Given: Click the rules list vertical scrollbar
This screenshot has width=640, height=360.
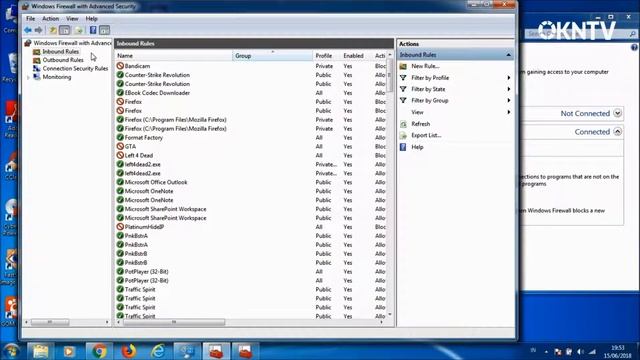Looking at the screenshot, I should 390,76.
